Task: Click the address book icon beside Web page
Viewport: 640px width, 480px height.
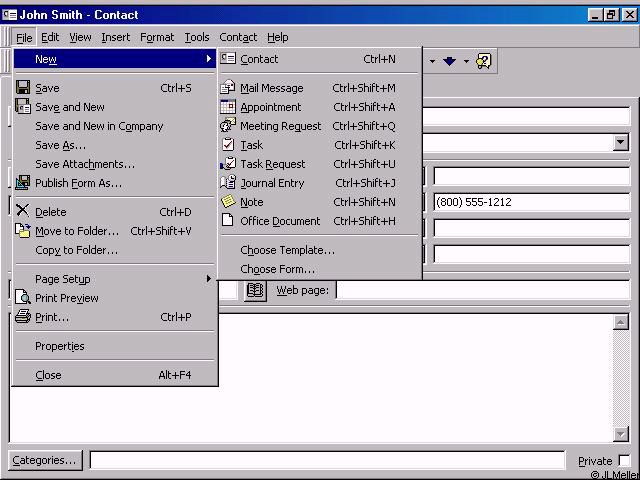Action: point(256,290)
